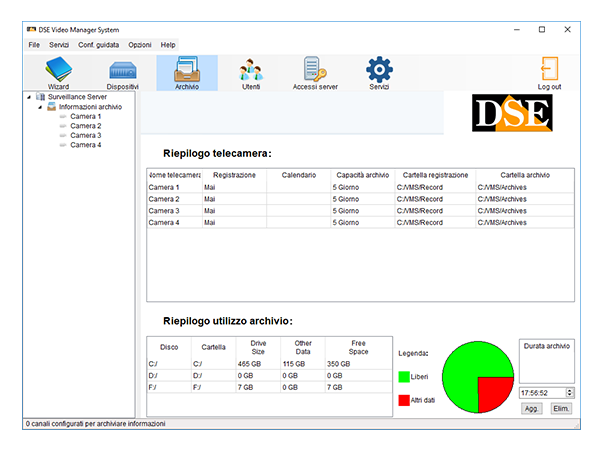Open the Utenti users icon

[251, 72]
